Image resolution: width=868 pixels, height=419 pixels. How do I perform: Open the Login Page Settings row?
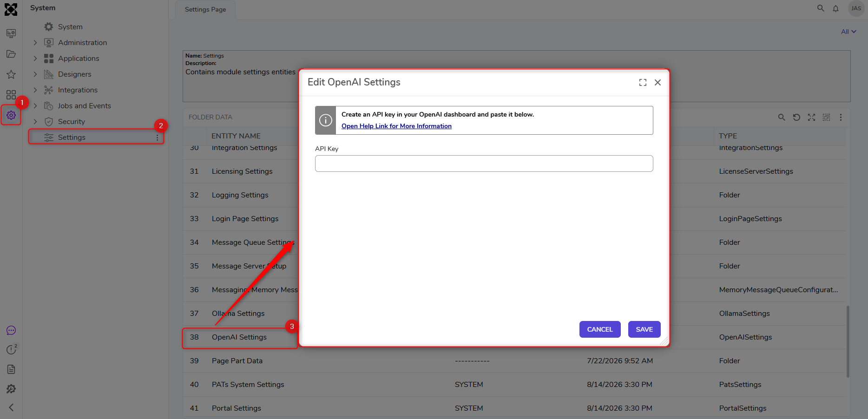coord(245,219)
